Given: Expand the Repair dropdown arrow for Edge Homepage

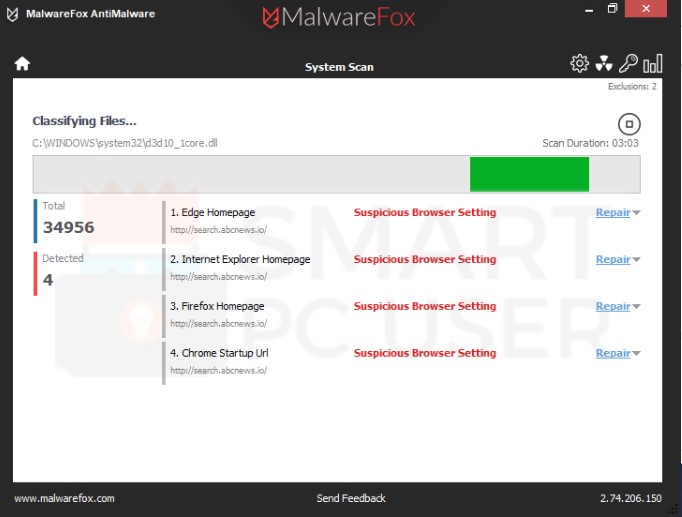Looking at the screenshot, I should coord(636,213).
